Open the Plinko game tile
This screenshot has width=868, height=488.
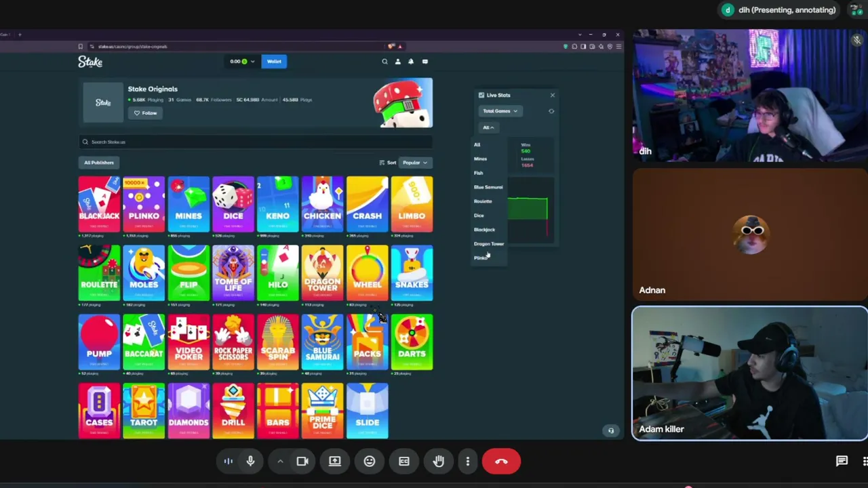144,204
